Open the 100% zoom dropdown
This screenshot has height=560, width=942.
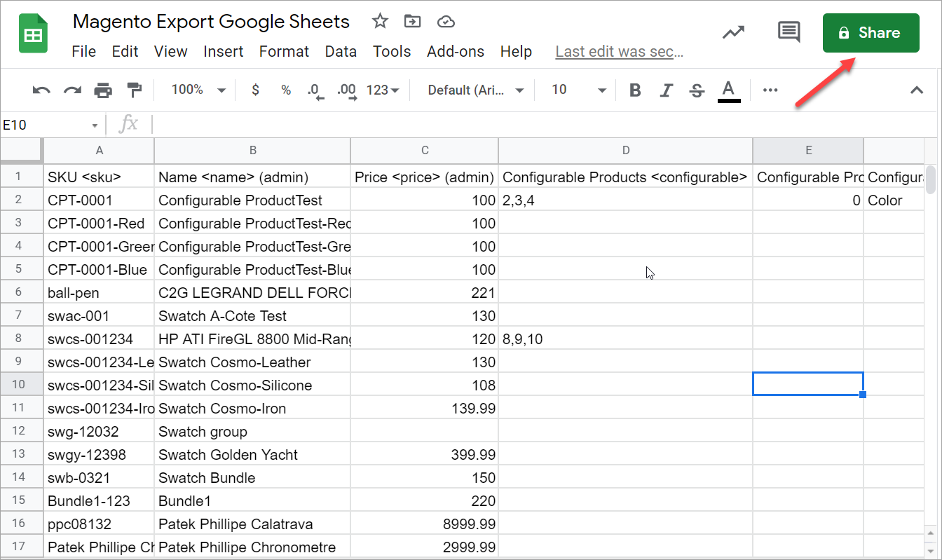pos(198,90)
